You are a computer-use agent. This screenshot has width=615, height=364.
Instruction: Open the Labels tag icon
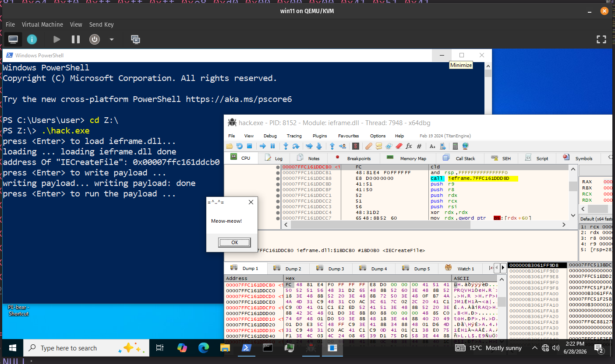389,146
